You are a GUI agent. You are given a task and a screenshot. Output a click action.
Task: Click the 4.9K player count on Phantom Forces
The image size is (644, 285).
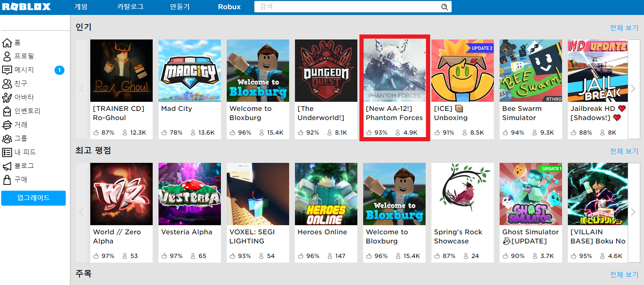[x=410, y=133]
